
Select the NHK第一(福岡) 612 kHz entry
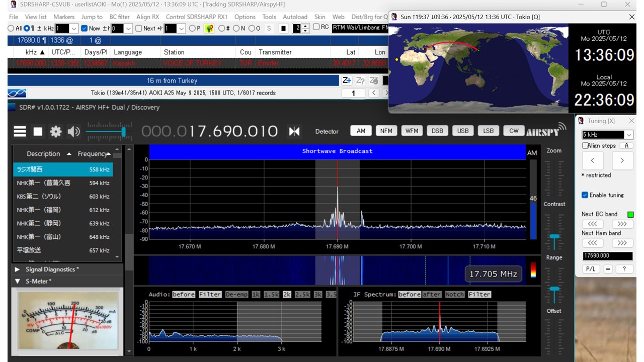[63, 210]
